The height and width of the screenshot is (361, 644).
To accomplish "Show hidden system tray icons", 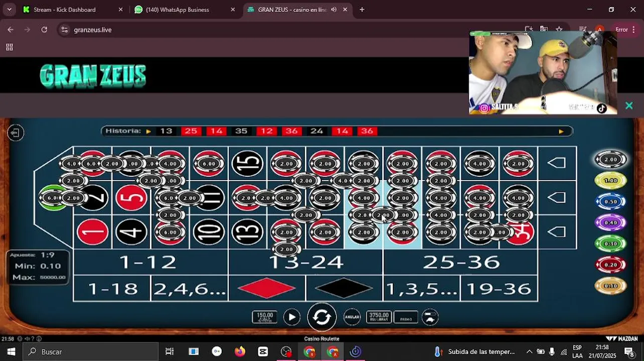I will click(529, 351).
